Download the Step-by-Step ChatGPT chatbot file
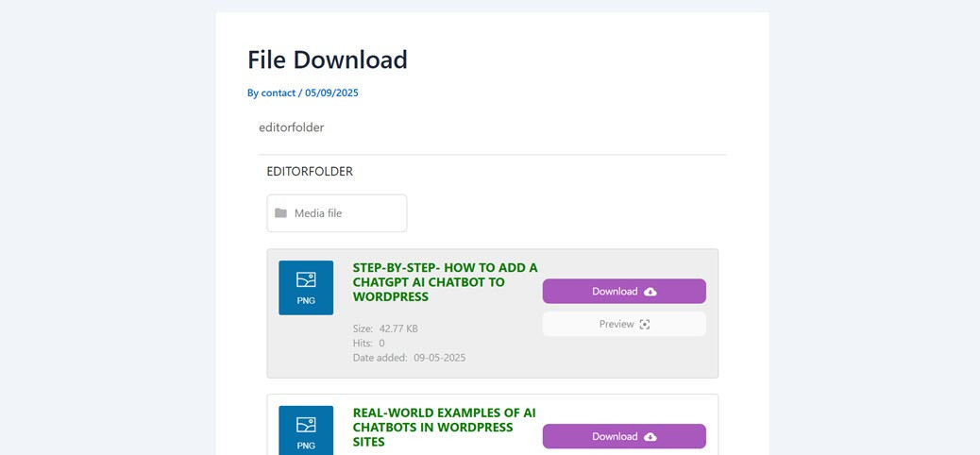Screen dimensions: 980x455 (x=623, y=292)
